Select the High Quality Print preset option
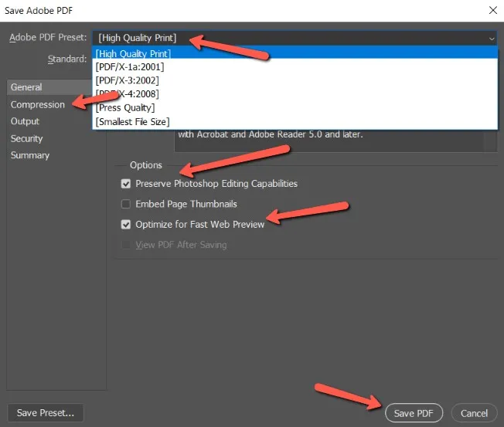504x427 pixels. (x=295, y=53)
